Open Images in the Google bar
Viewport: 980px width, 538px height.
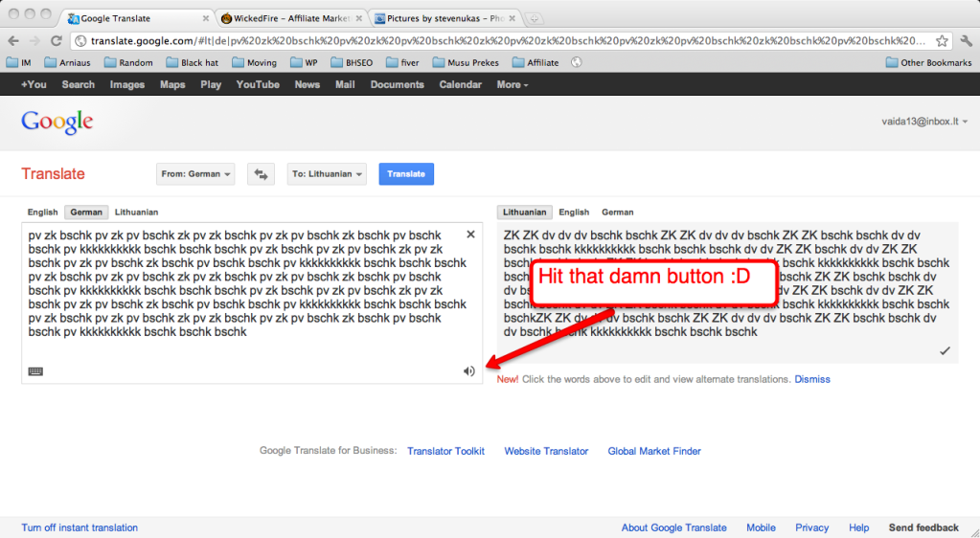tap(127, 84)
